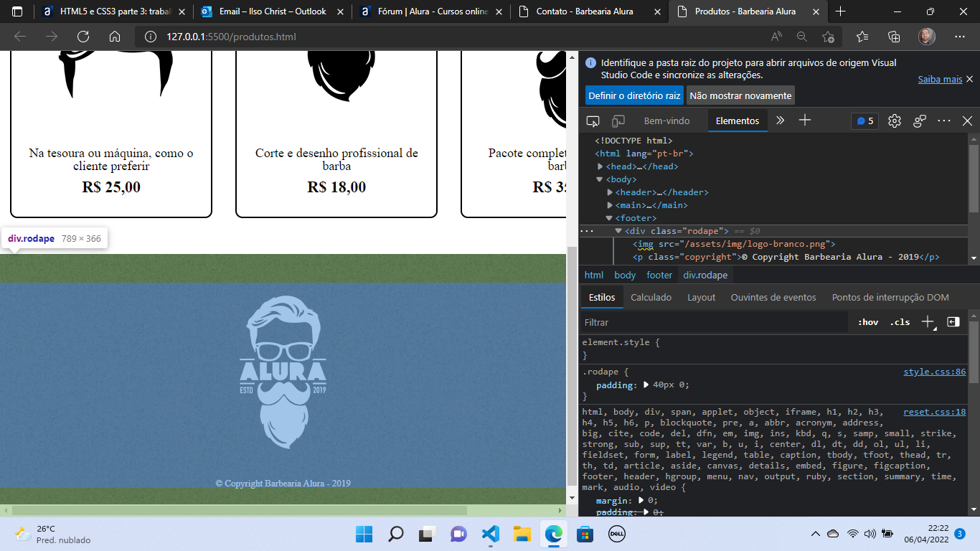Click Definir o diretório raiz button
Viewport: 980px width, 551px height.
point(634,95)
